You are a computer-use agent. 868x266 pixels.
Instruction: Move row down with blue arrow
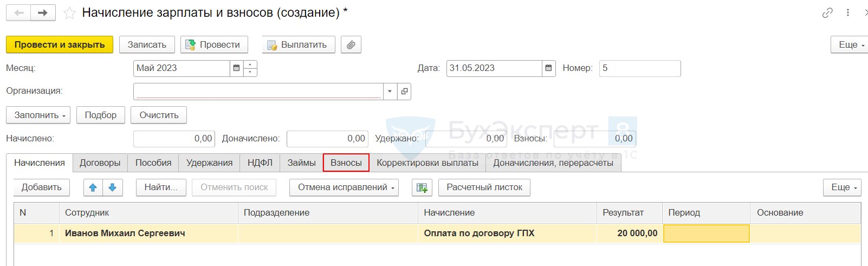pos(113,187)
